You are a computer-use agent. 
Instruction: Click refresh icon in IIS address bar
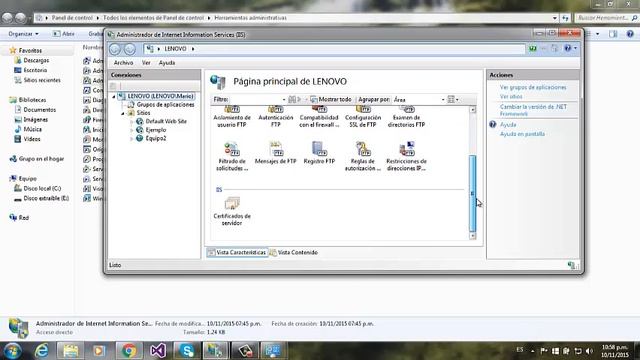tap(533, 49)
